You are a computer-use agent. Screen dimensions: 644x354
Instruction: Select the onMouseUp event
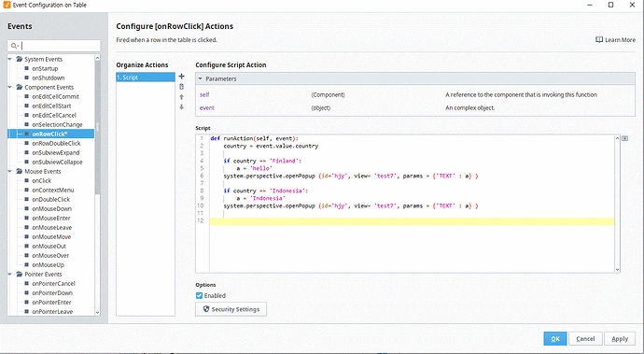[x=48, y=264]
